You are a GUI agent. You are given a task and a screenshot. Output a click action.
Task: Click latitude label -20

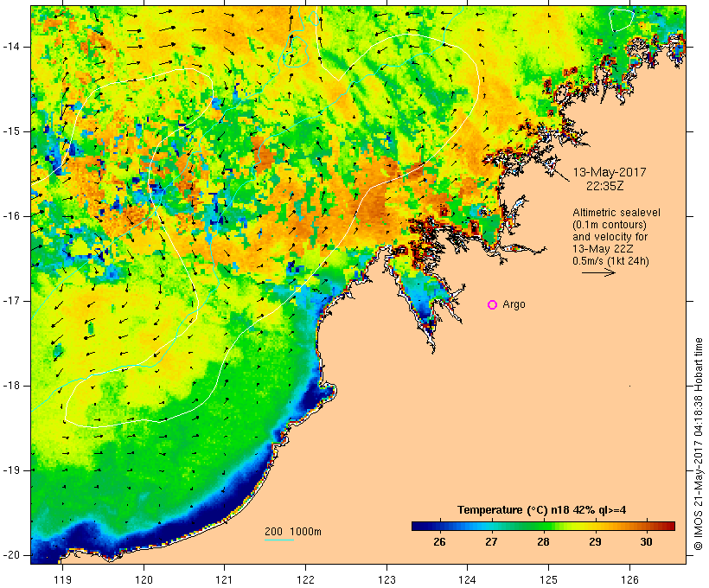pos(10,555)
